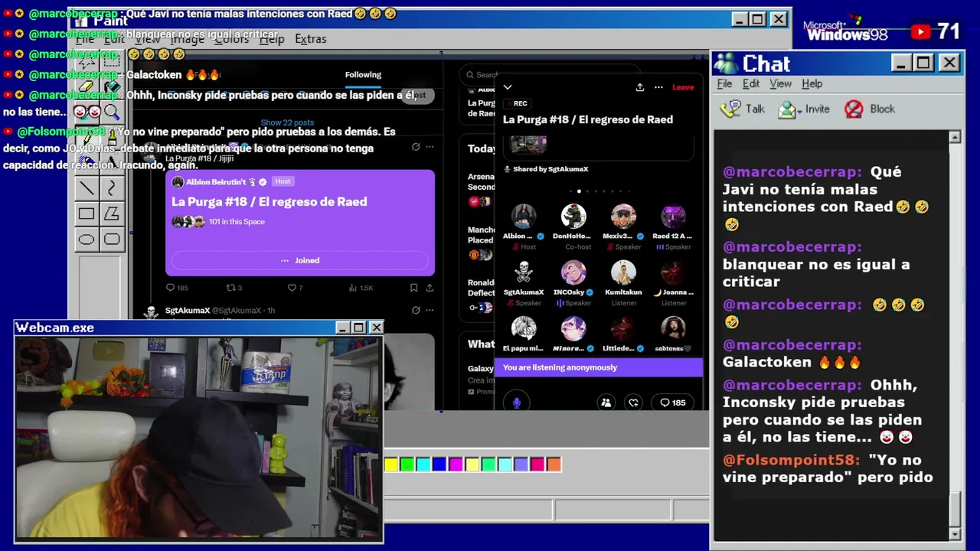Open the more options dots in Space panel
The image size is (980, 551).
[658, 87]
